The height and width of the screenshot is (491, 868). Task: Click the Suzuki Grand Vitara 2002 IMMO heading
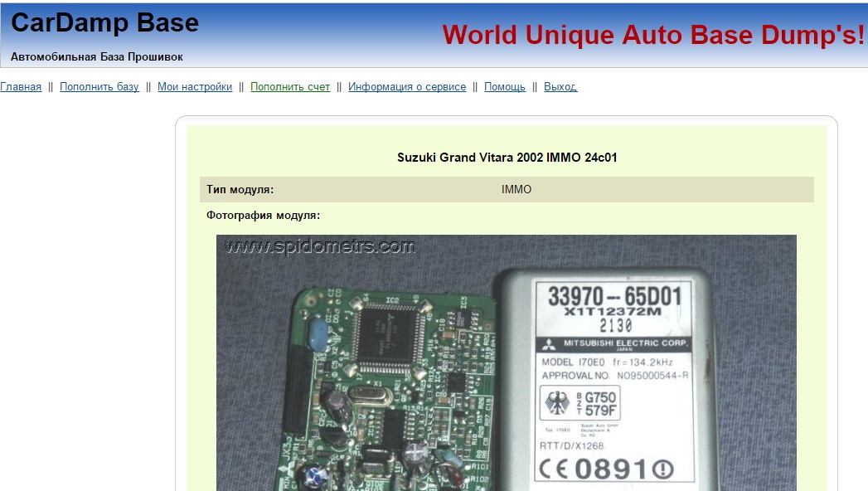pyautogui.click(x=507, y=158)
